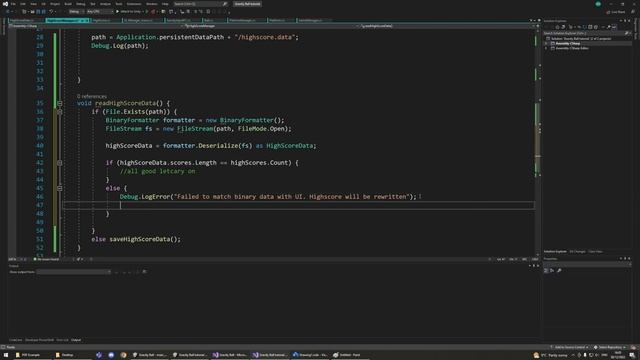The image size is (640, 360).
Task: Open the 'Show output from' dropdown
Action: pos(73,272)
